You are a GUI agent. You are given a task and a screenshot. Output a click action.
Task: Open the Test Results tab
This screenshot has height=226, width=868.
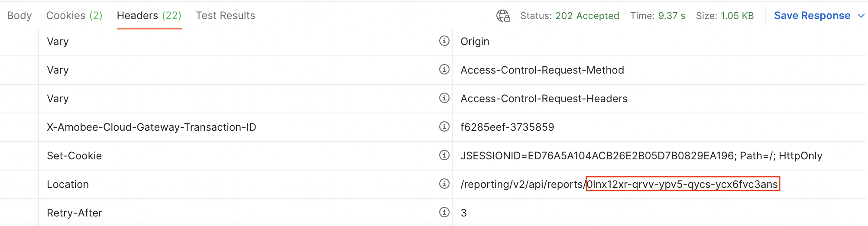225,16
